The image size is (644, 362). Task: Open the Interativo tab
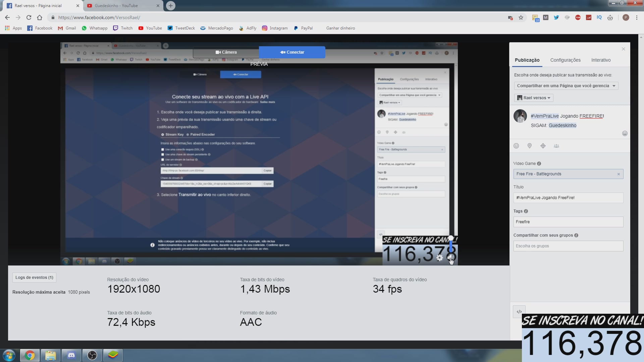[601, 60]
